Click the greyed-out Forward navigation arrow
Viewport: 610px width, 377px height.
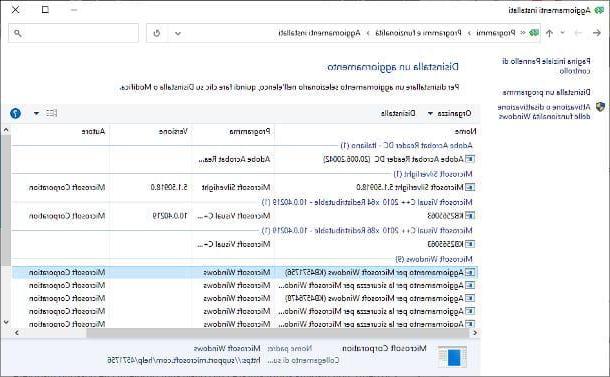578,33
